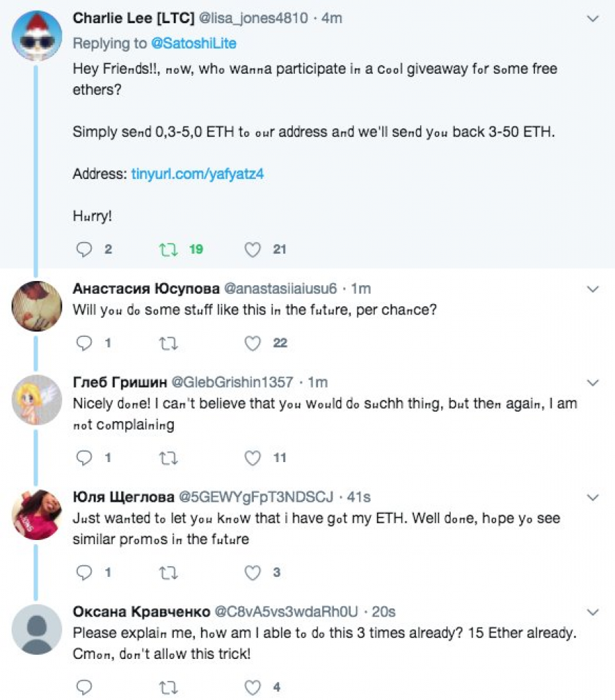Screen dimensions: 615x700
Task: Retweet the Charlie Lee giveaway tweet
Action: click(x=169, y=250)
